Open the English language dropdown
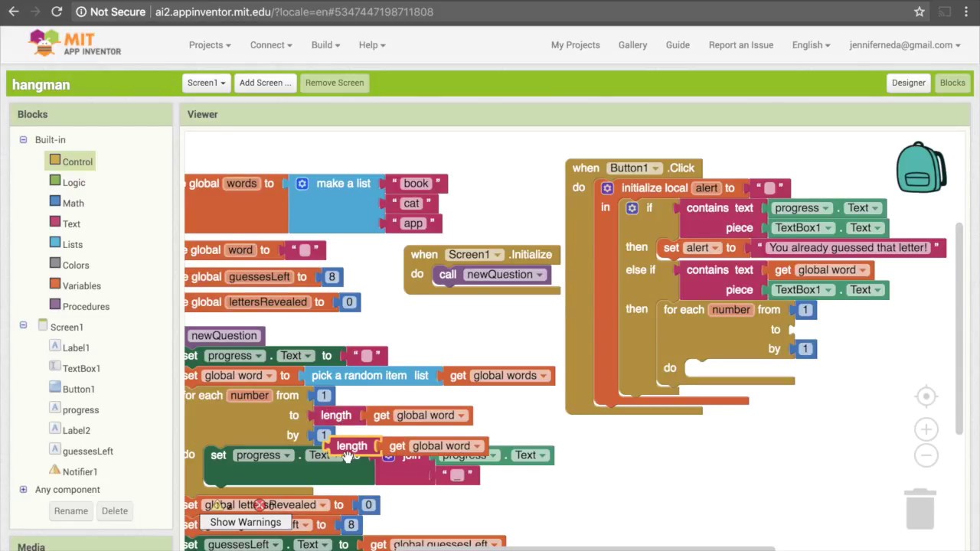Screen dimensions: 980x551 pyautogui.click(x=811, y=45)
